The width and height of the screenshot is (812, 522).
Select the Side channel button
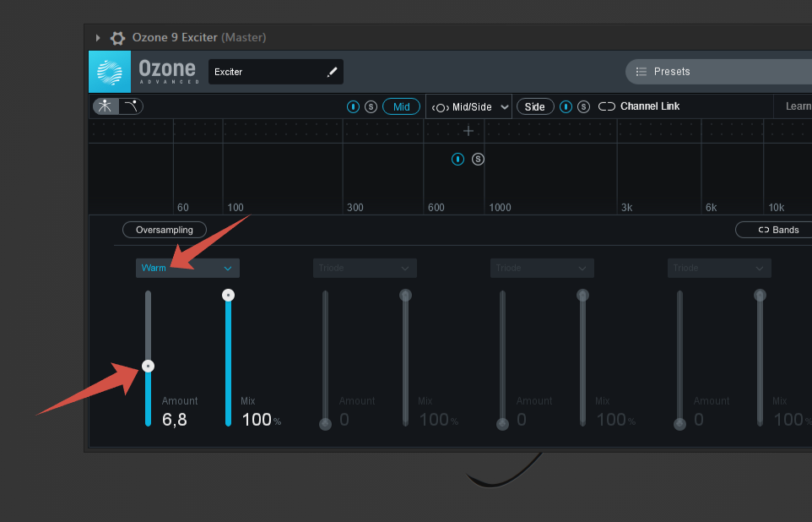click(x=535, y=106)
